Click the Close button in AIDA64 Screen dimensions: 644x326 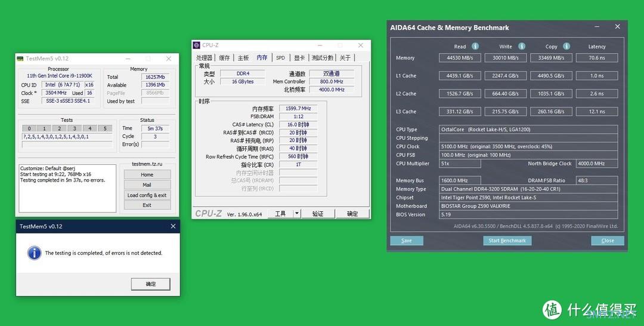pos(608,241)
